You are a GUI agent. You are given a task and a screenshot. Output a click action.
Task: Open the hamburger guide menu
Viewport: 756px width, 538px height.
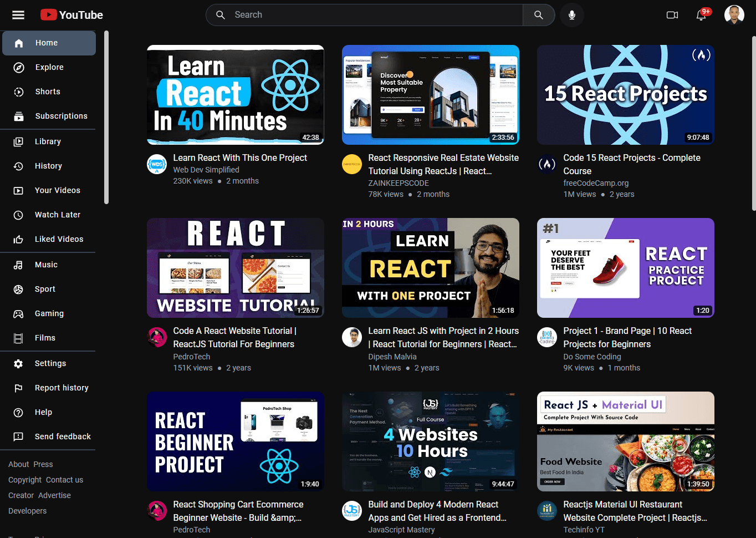point(18,15)
